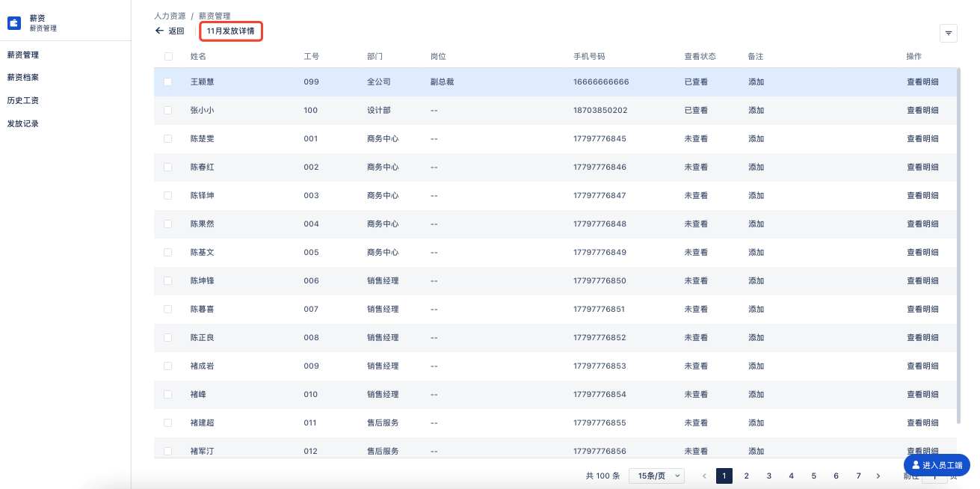Go to page 6 in pagination
This screenshot has height=489, width=980.
tap(836, 476)
